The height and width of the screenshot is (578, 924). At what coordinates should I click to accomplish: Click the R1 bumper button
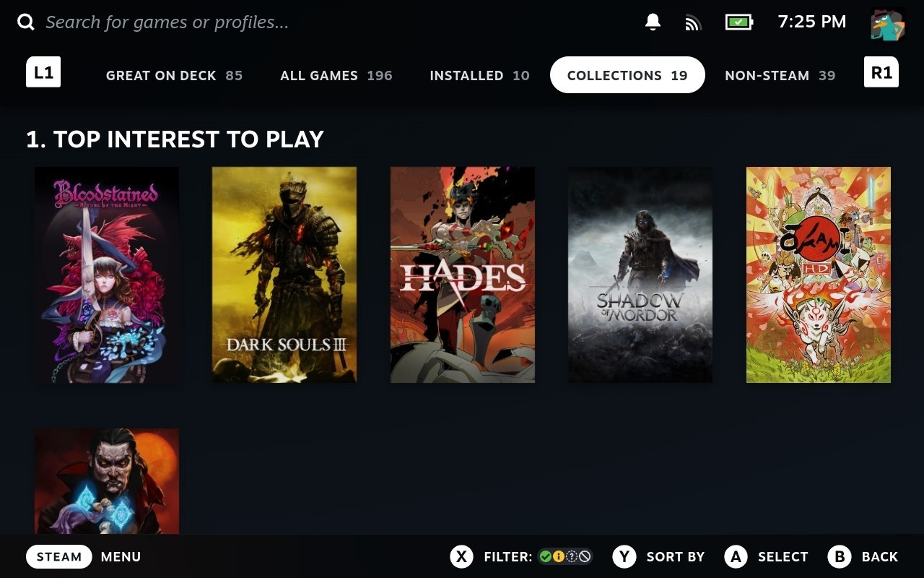(x=881, y=72)
